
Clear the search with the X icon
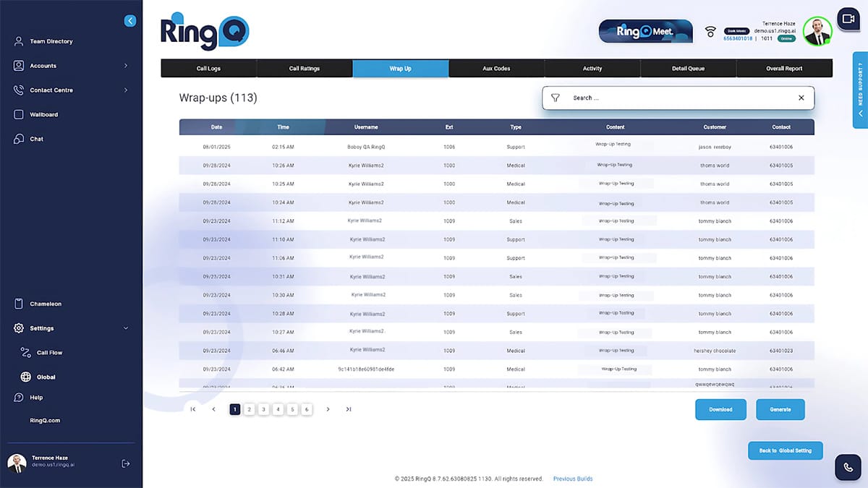[801, 98]
